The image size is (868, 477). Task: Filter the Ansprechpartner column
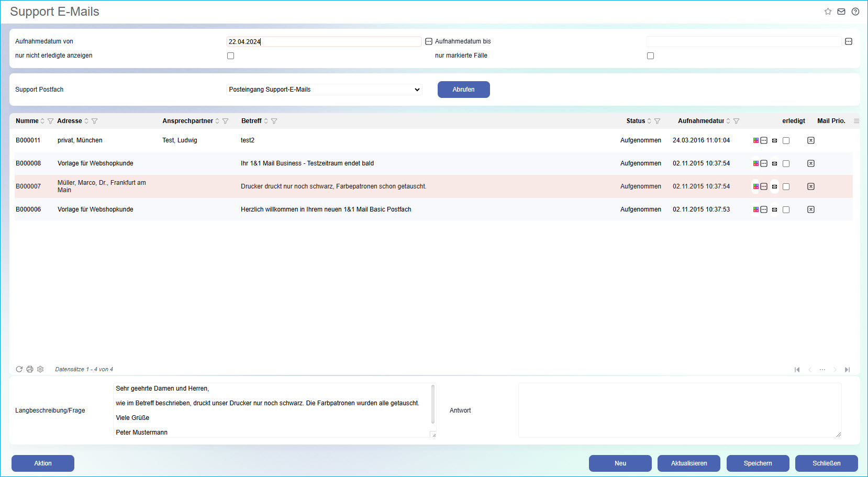coord(226,121)
